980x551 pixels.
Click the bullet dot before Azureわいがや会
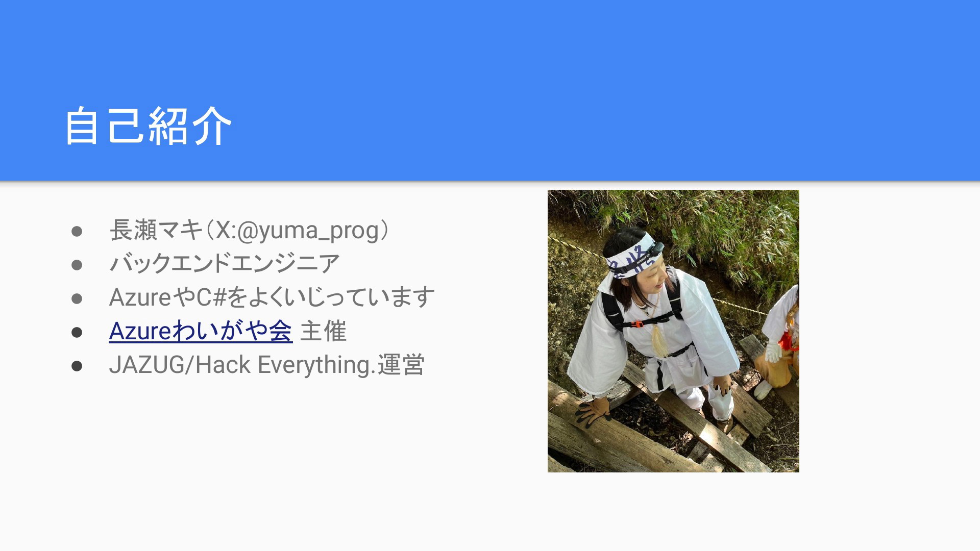[77, 332]
